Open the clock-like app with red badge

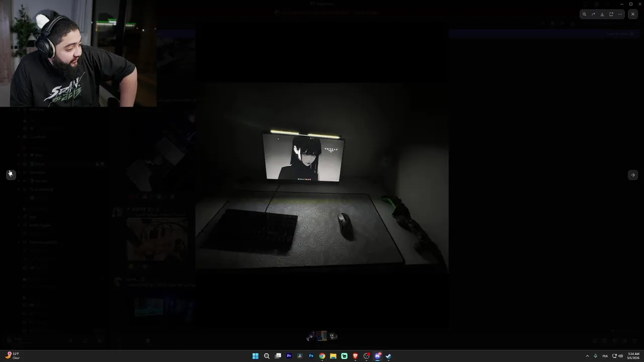click(x=366, y=356)
